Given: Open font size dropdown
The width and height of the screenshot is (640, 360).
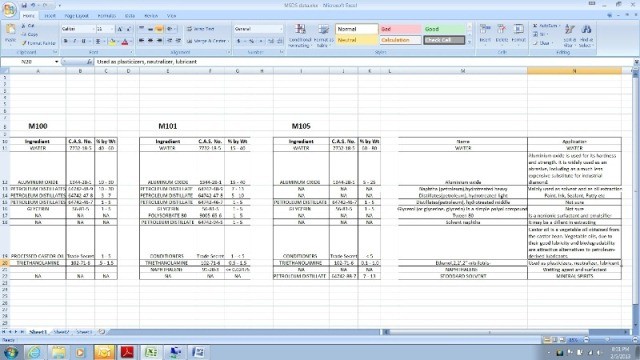Looking at the screenshot, I should [x=112, y=29].
